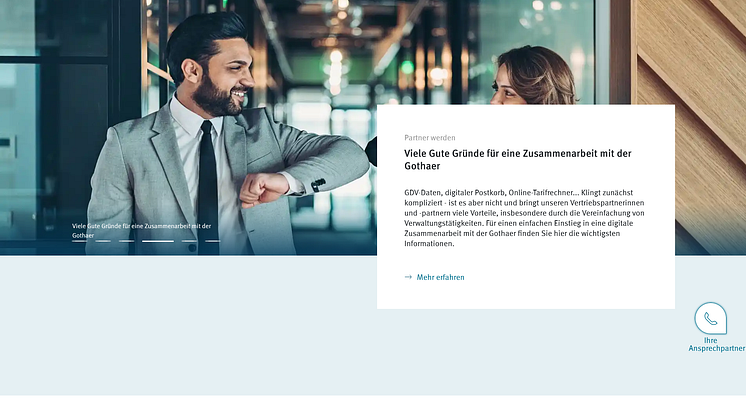Open the Mehr erfahren link
The width and height of the screenshot is (746, 419).
tap(434, 277)
